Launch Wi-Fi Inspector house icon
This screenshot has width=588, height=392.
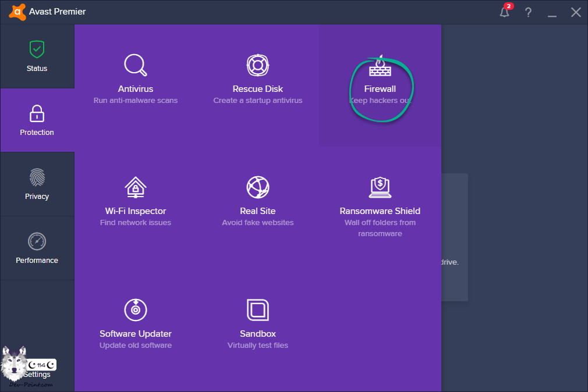136,187
